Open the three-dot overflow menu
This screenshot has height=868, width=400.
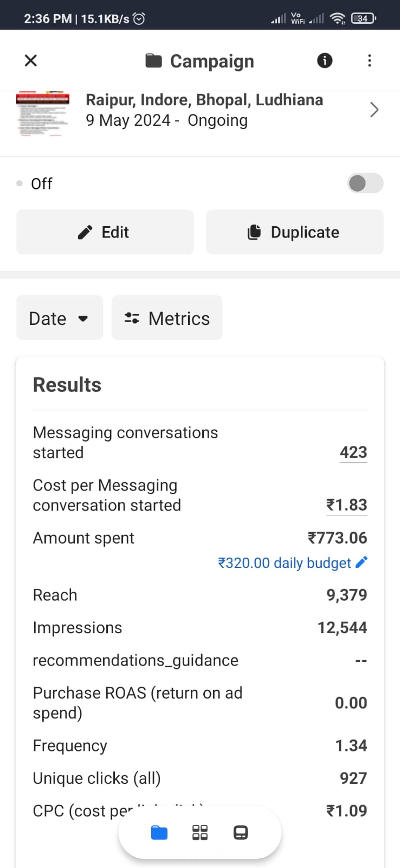[x=370, y=60]
